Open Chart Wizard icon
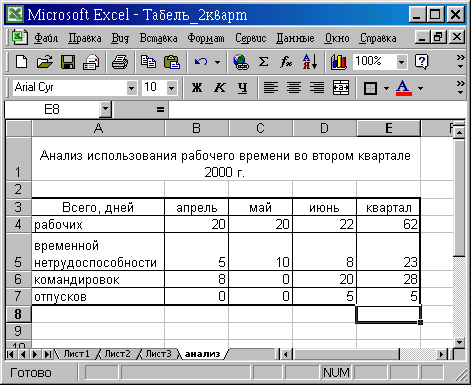Screen dimensions: 471x385 click(x=339, y=62)
